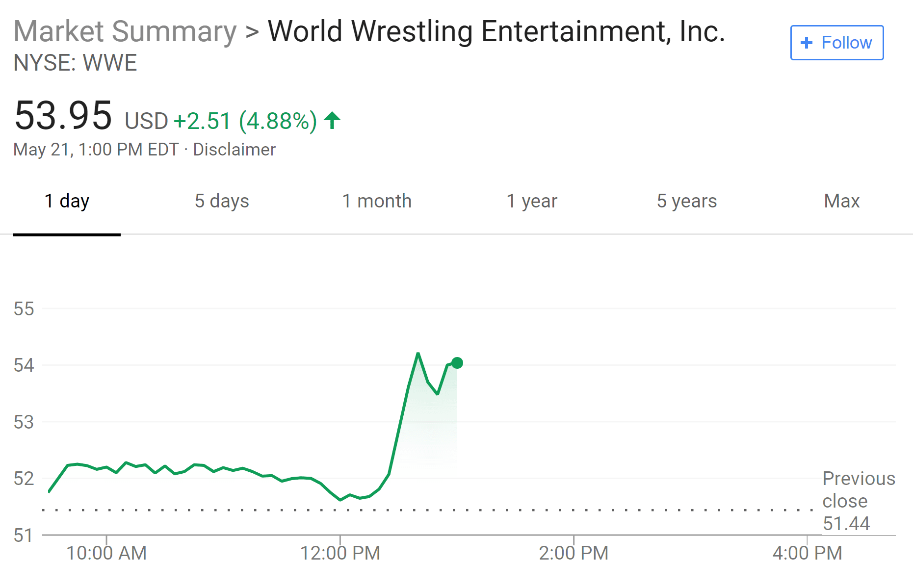Click the NYSE: WWE ticker text
Image resolution: width=913 pixels, height=588 pixels.
(75, 63)
